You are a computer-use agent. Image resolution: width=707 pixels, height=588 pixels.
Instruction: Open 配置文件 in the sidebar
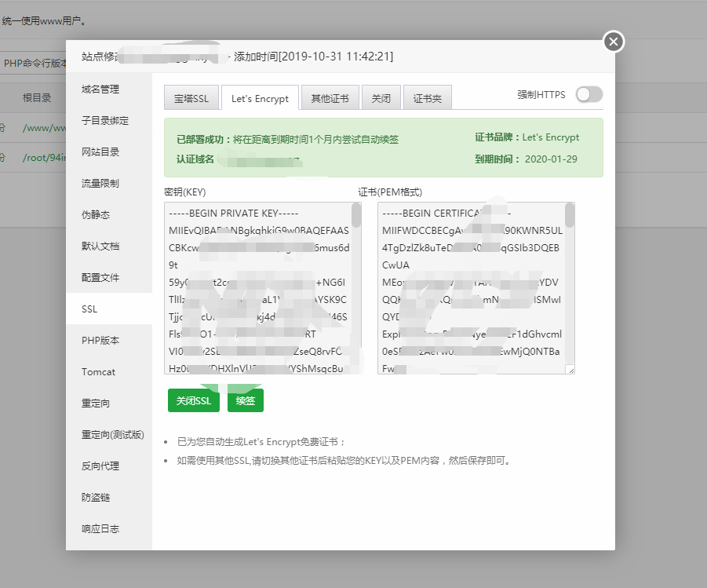(108, 278)
